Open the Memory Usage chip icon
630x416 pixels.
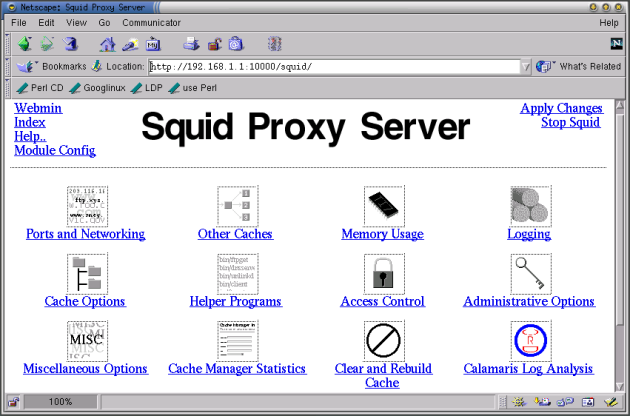click(384, 206)
